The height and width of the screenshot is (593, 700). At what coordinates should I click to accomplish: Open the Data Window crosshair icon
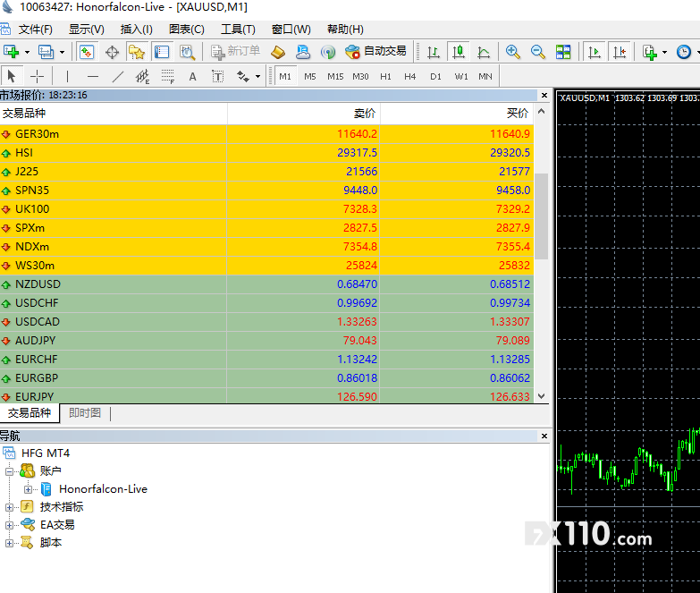click(x=112, y=52)
